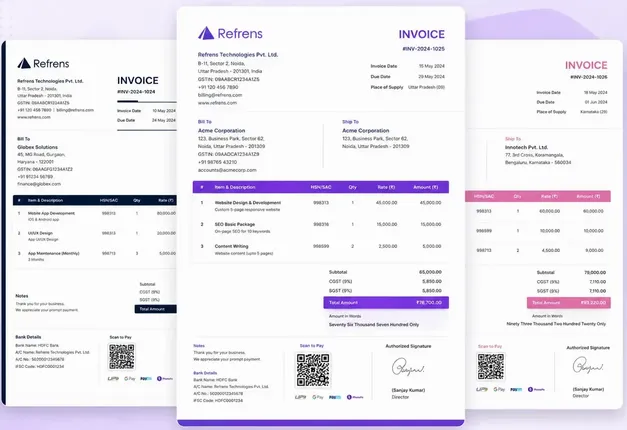Click the navy invoice's INVOICE heading
The width and height of the screenshot is (627, 430).
(x=138, y=80)
